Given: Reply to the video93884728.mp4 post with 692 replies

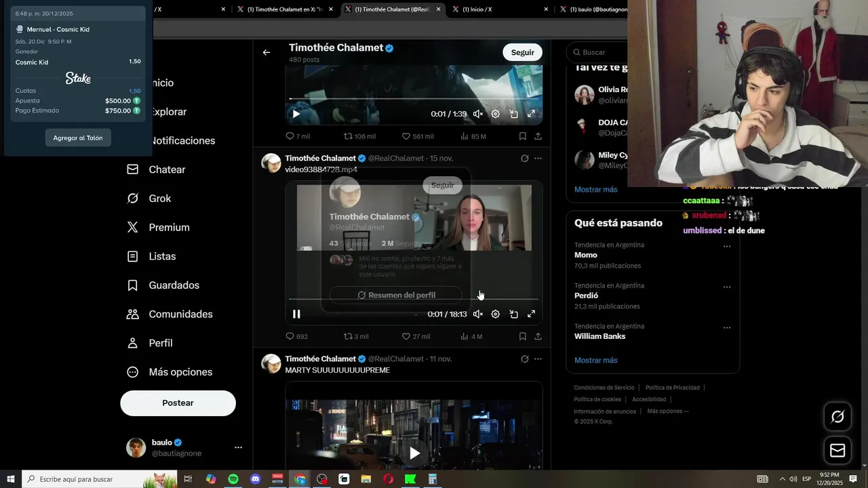Looking at the screenshot, I should [x=296, y=336].
